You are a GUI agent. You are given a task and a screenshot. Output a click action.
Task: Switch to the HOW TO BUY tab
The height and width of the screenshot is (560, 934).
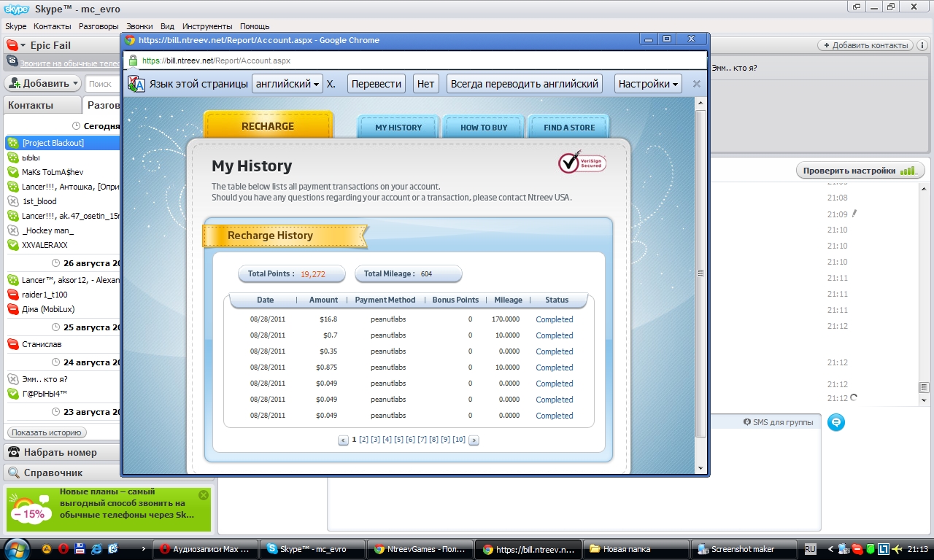click(484, 128)
